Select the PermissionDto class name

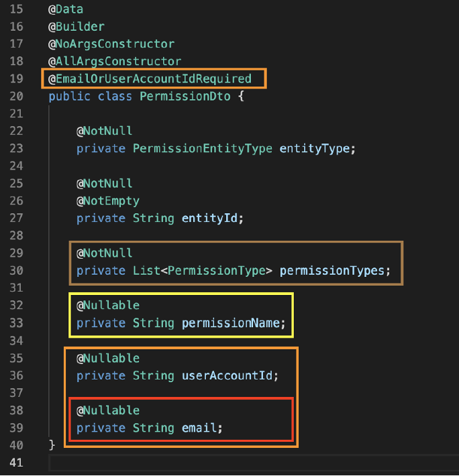click(185, 97)
